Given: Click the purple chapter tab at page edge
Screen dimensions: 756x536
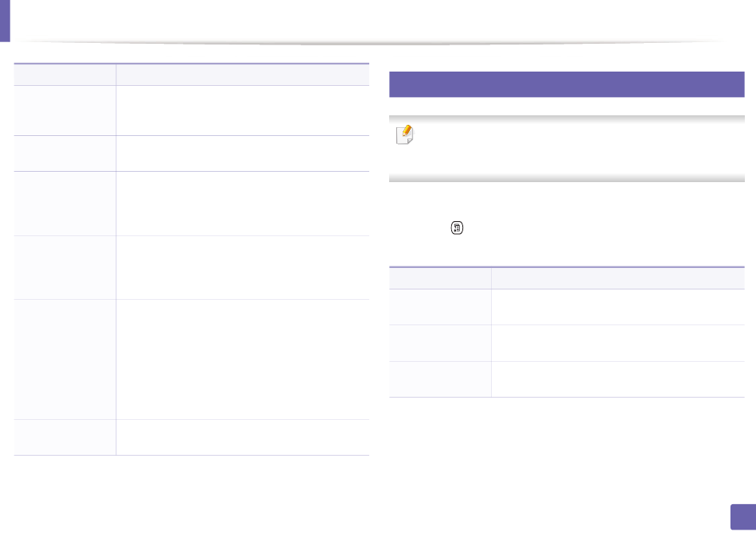Looking at the screenshot, I should [5, 21].
